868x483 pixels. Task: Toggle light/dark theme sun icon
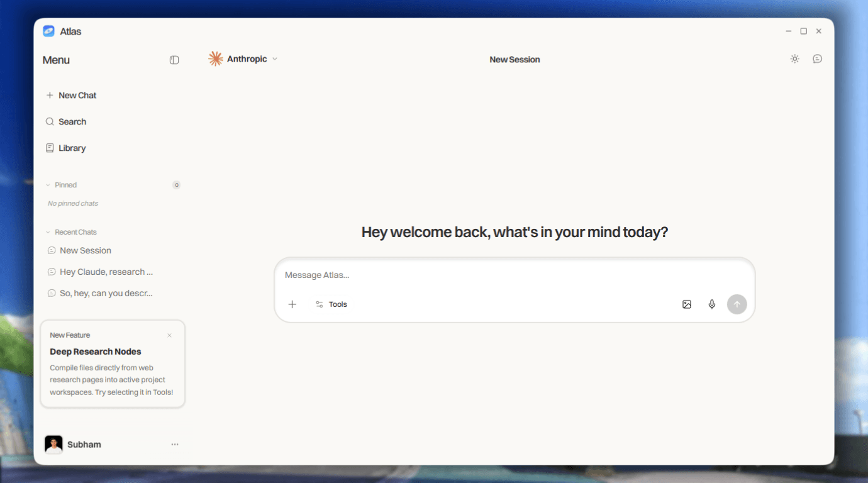pos(795,58)
